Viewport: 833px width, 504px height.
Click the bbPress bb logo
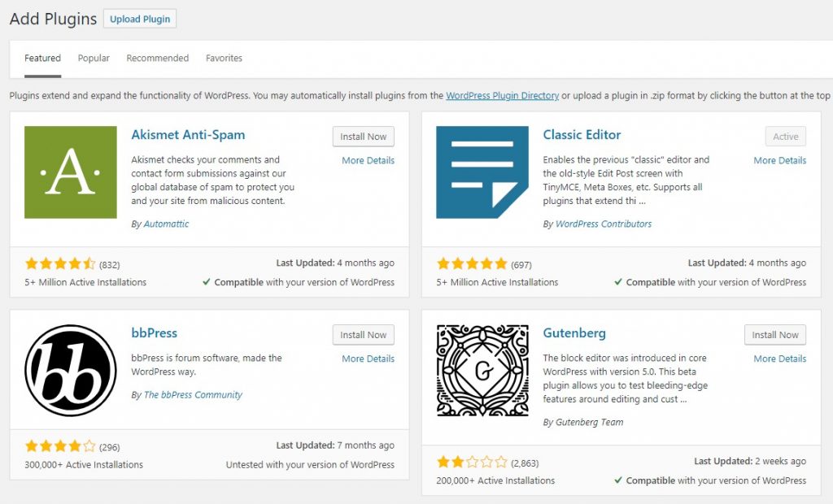point(71,371)
